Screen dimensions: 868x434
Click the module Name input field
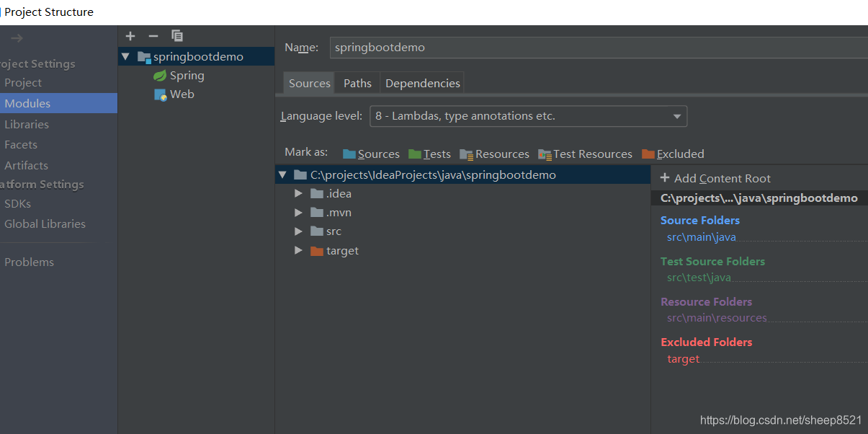pyautogui.click(x=599, y=48)
